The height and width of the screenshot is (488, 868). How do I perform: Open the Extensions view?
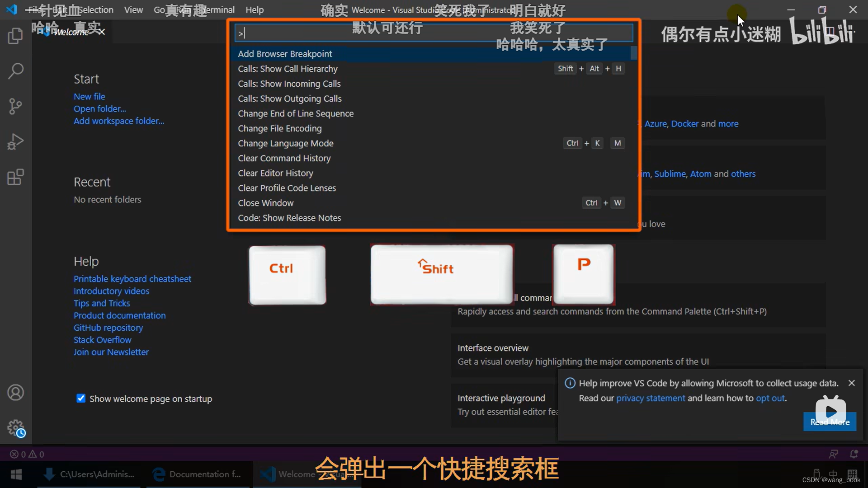click(16, 177)
